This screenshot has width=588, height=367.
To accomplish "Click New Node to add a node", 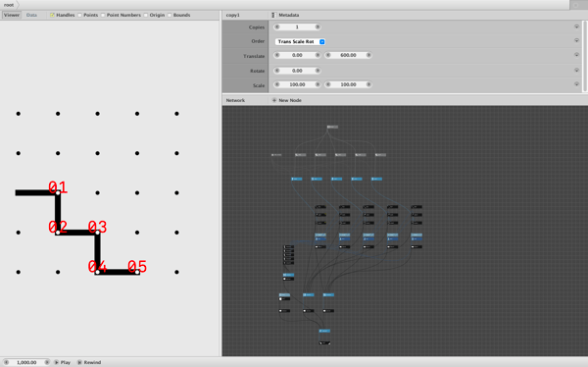I will coord(287,100).
